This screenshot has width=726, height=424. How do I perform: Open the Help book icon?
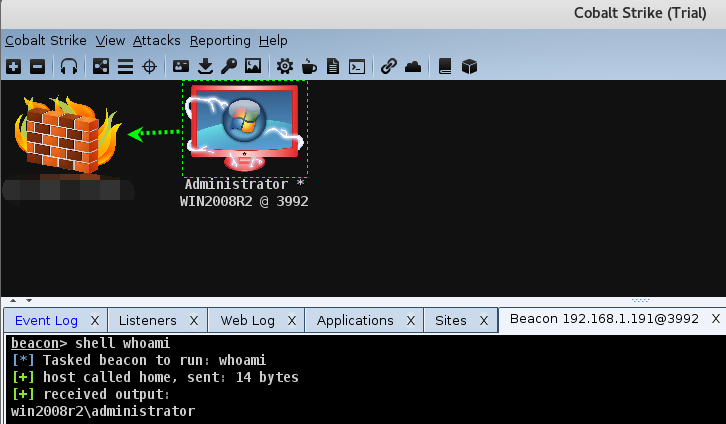[x=445, y=67]
